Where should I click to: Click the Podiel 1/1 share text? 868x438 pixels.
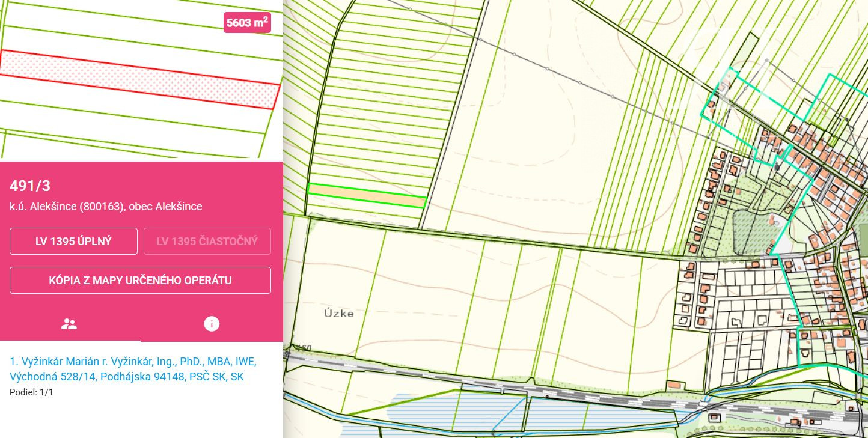(31, 392)
